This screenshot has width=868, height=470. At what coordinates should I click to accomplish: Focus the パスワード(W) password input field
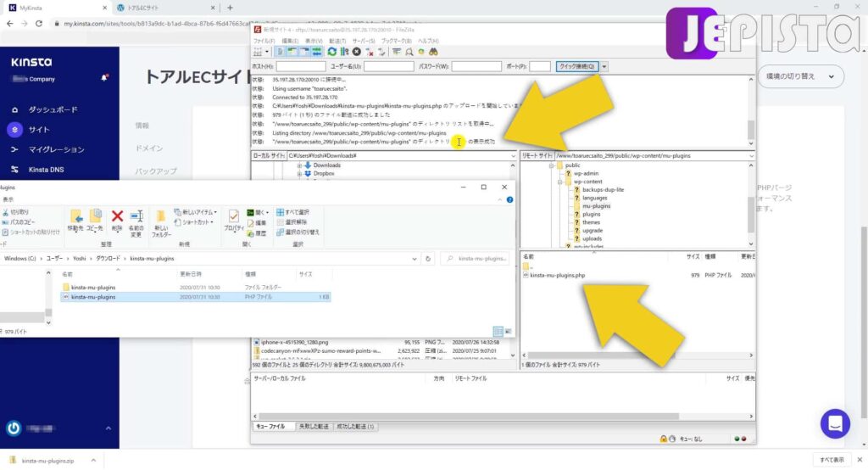(476, 66)
